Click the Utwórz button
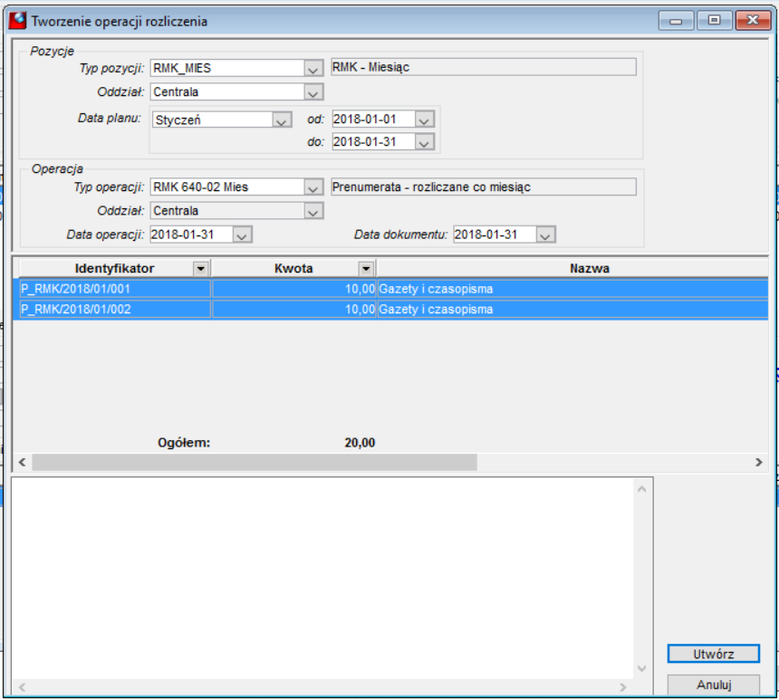 714,654
